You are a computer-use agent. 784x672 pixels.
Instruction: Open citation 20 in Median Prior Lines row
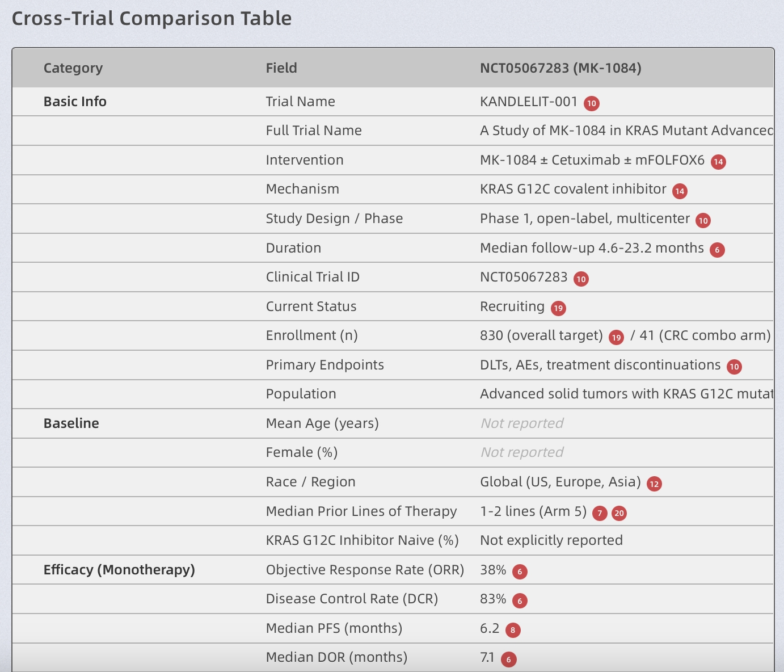tap(619, 514)
